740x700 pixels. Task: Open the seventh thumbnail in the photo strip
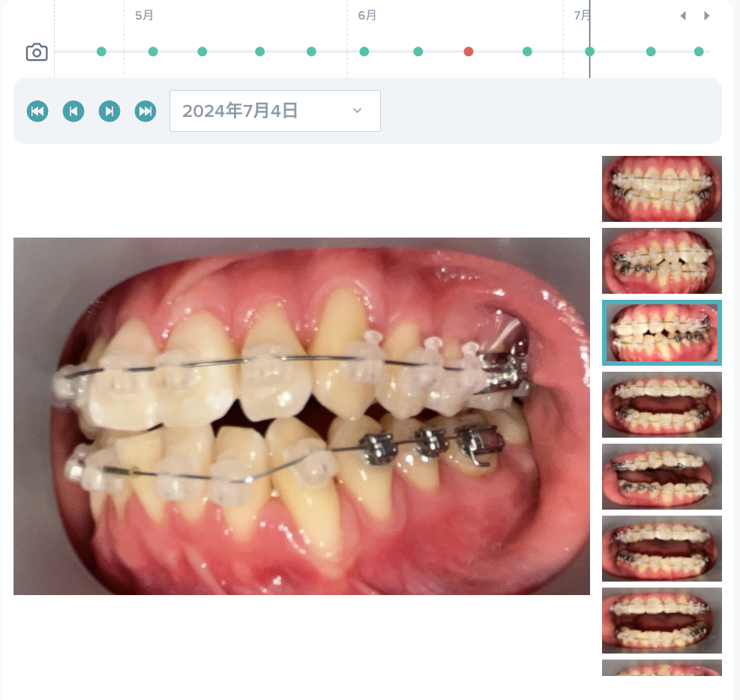coord(662,621)
